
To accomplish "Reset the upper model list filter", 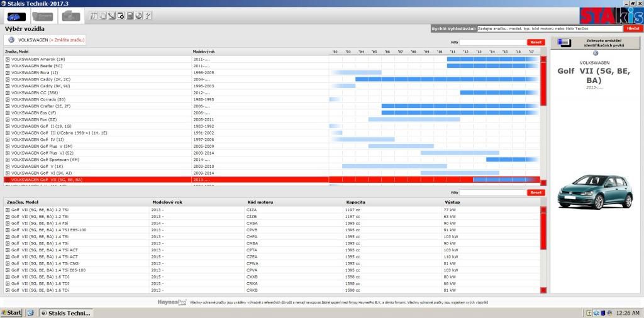I will click(x=535, y=42).
